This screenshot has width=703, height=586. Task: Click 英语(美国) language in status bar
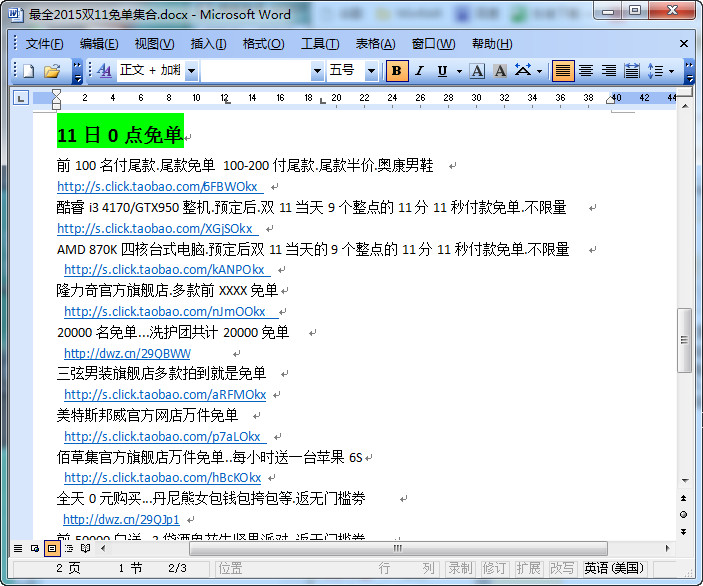point(614,569)
